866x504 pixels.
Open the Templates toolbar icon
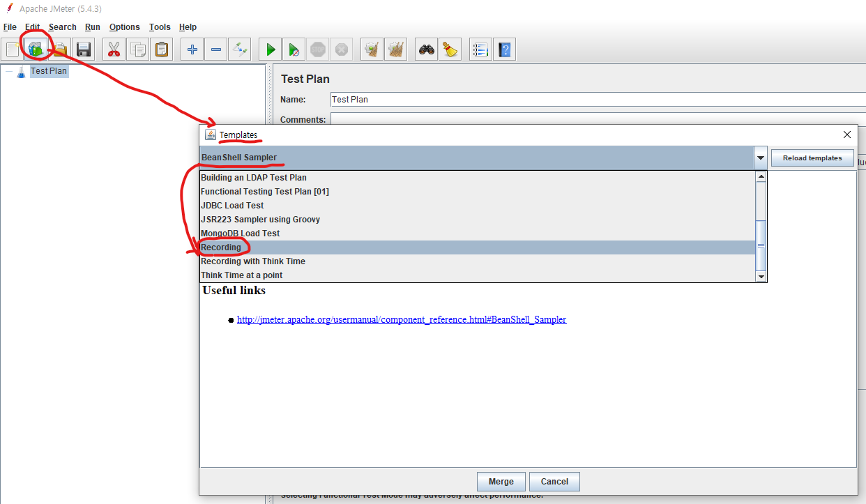(36, 49)
